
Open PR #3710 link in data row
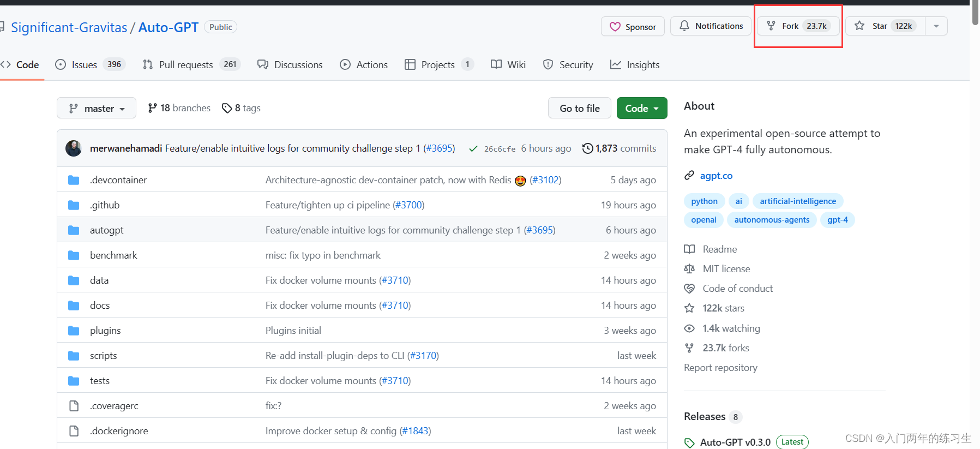point(395,280)
